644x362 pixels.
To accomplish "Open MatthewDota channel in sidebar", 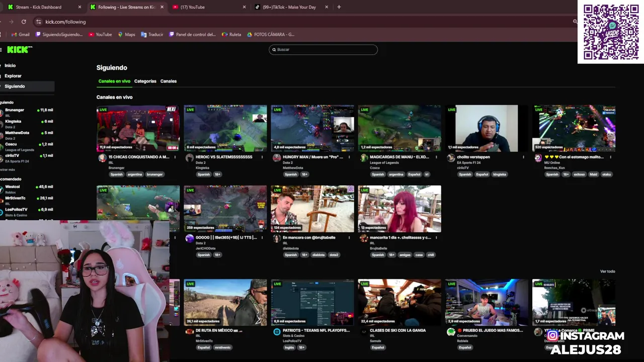I will (x=27, y=135).
